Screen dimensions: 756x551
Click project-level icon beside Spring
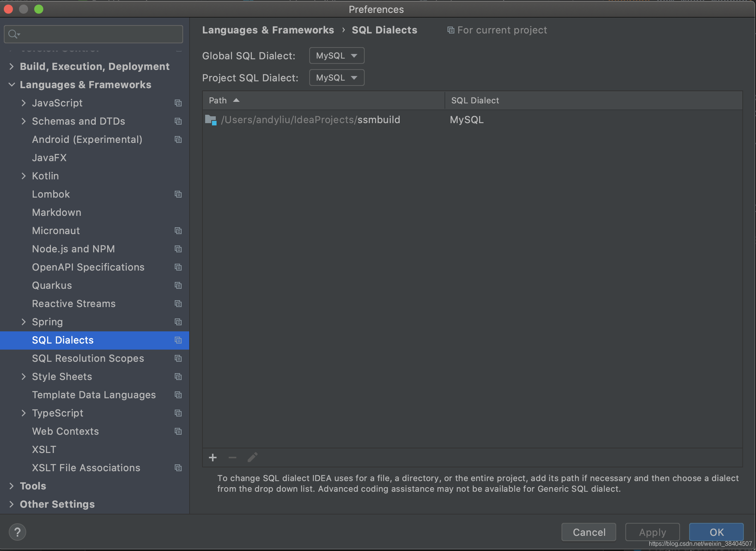pos(178,322)
